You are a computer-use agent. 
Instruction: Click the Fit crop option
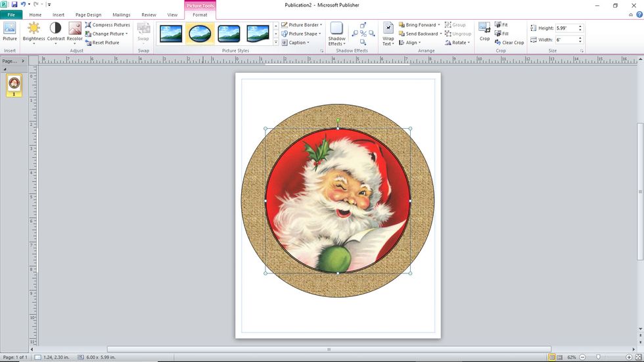tap(501, 25)
